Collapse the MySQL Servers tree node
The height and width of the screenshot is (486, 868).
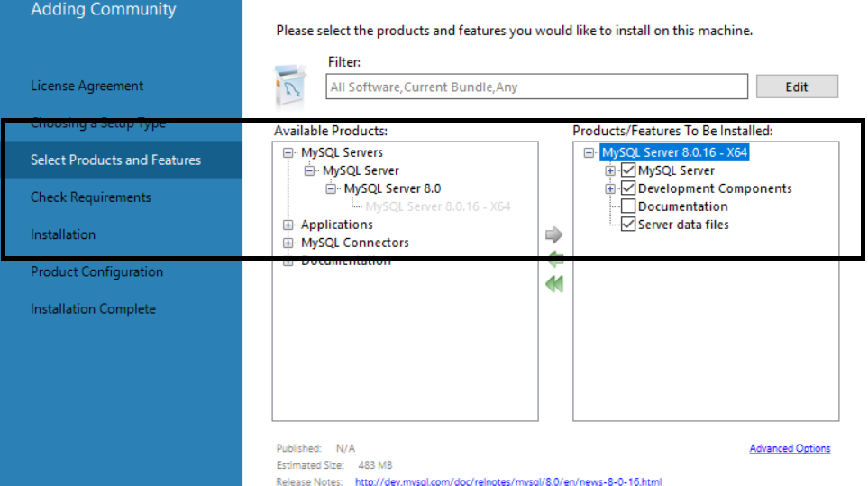point(288,152)
